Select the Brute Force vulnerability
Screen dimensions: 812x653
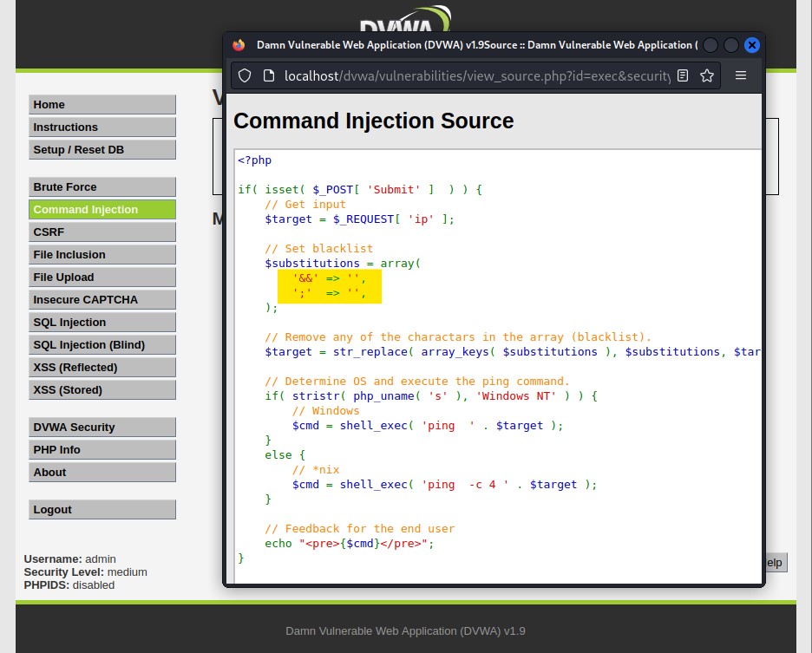[x=102, y=187]
